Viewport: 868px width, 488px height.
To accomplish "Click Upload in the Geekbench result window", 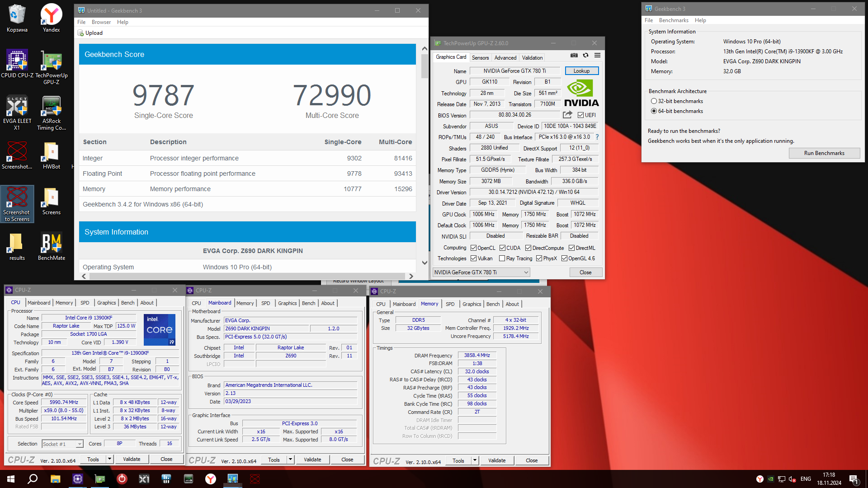I will (x=90, y=33).
